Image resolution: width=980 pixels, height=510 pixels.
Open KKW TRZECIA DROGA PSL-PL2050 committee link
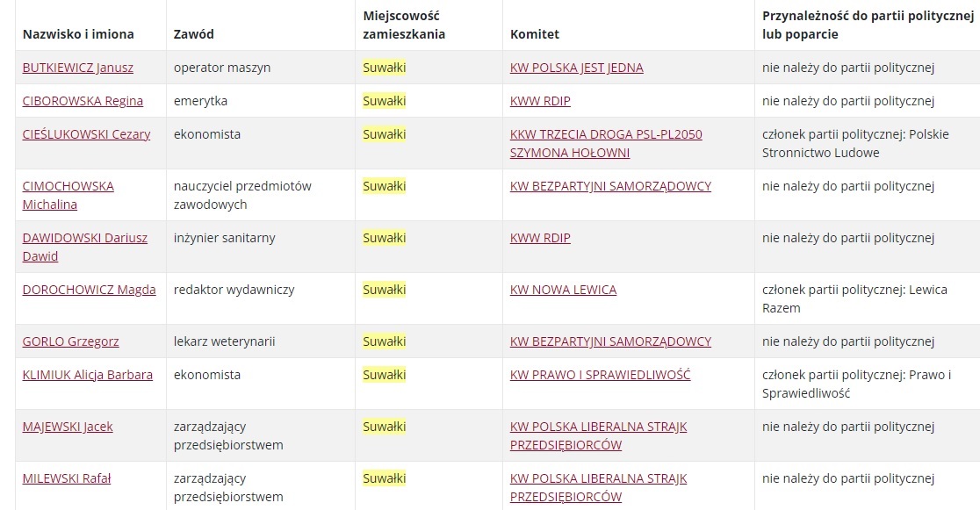pyautogui.click(x=606, y=143)
